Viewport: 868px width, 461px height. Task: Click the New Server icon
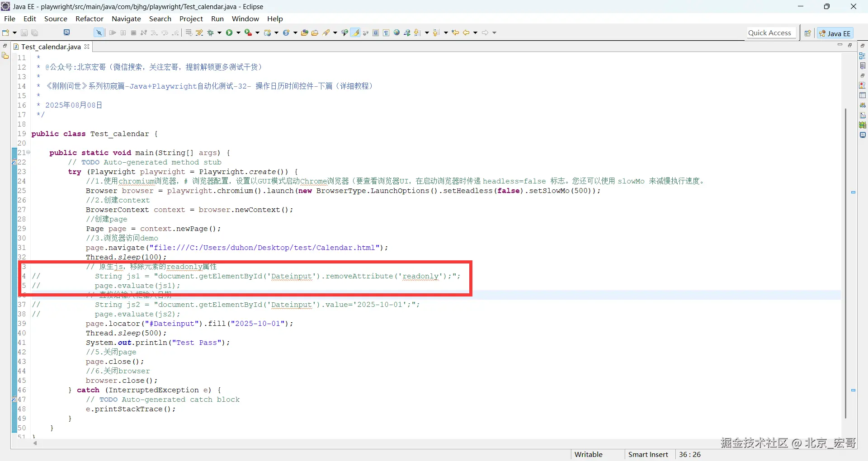pos(268,33)
